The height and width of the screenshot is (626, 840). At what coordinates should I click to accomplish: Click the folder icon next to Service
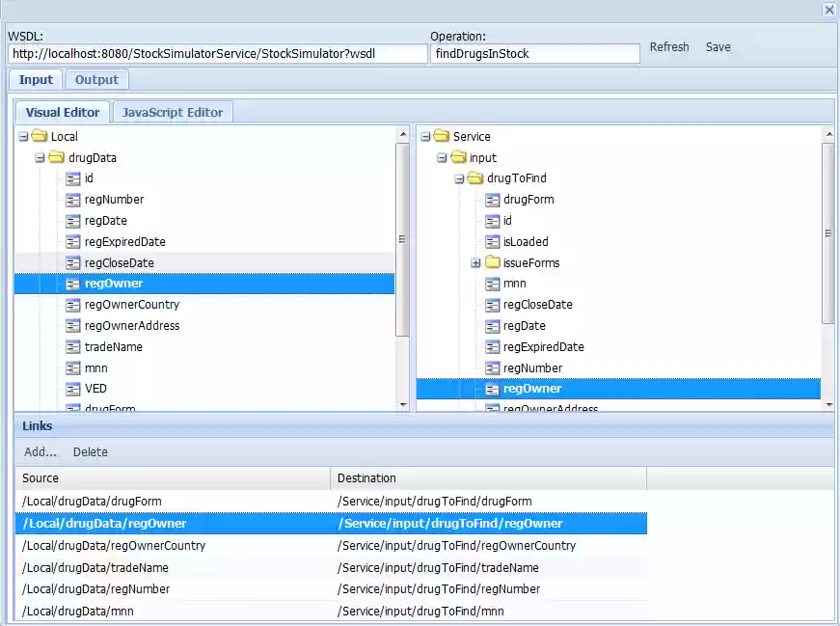(x=443, y=136)
